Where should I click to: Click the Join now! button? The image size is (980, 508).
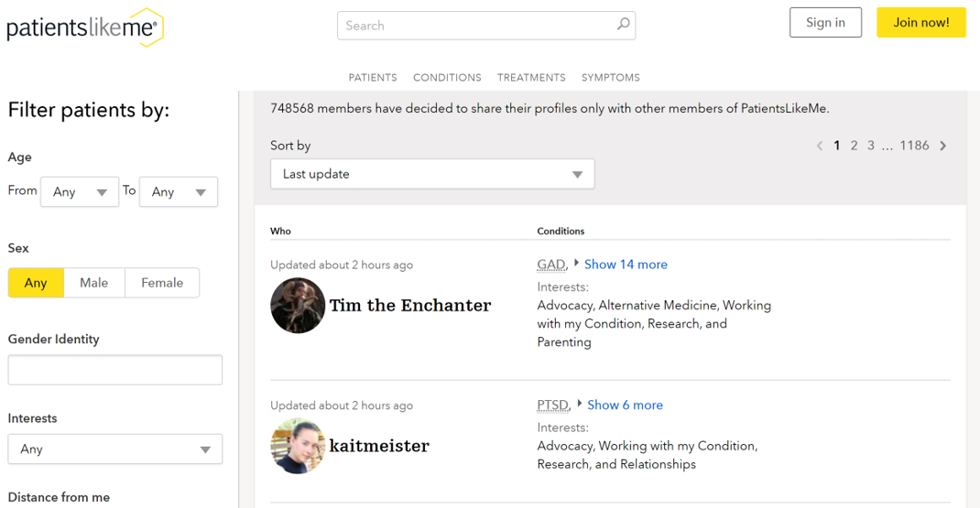point(921,23)
